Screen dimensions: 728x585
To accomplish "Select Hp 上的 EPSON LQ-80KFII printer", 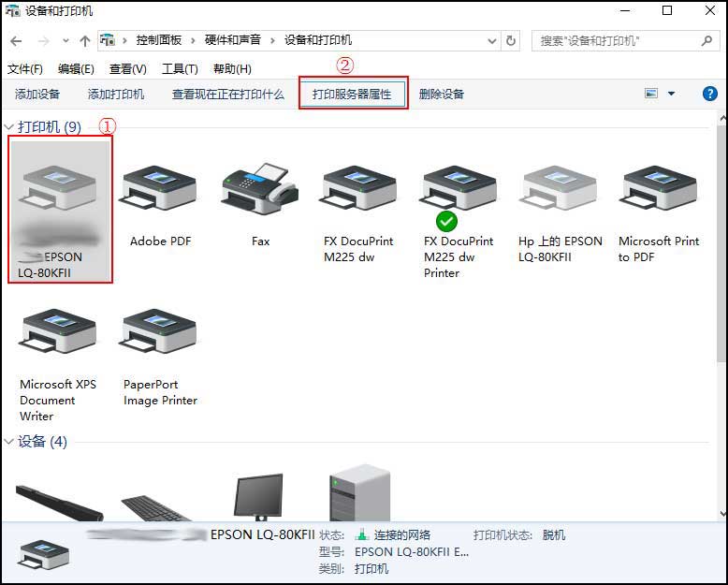I will pyautogui.click(x=559, y=188).
